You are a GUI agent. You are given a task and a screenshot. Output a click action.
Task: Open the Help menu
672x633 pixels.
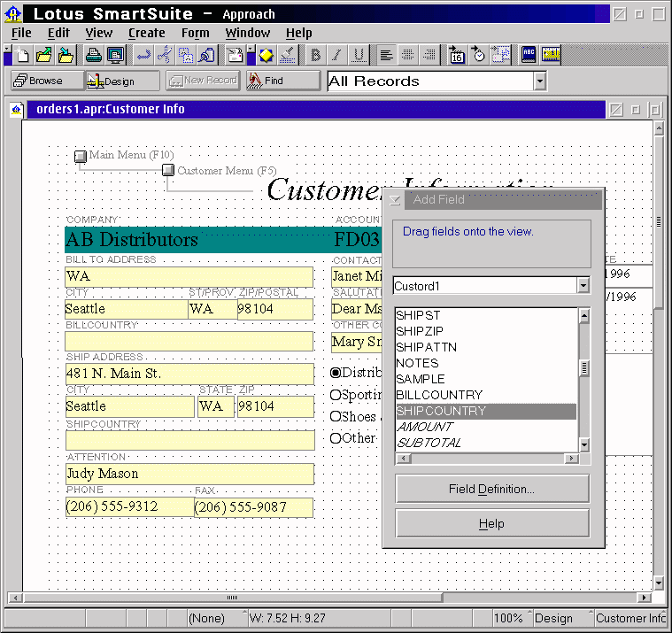click(298, 33)
